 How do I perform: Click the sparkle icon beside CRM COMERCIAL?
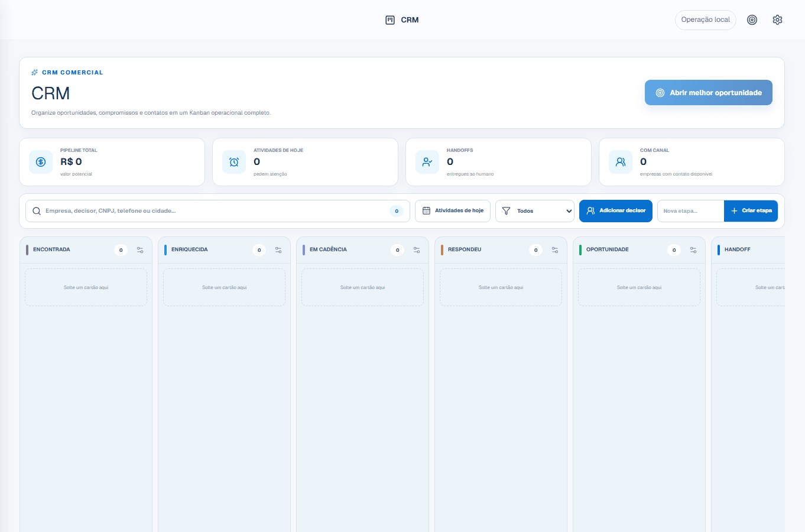35,73
